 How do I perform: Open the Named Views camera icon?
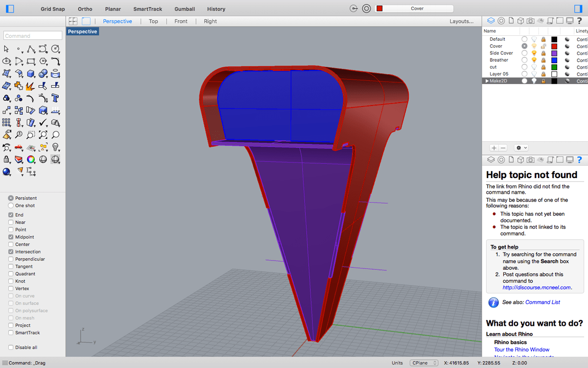tap(530, 21)
